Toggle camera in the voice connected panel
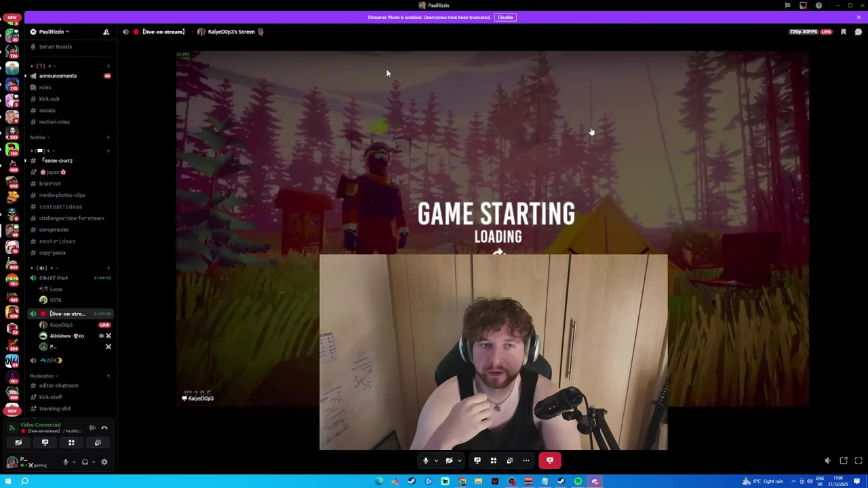Screen dimensions: 868x488 pos(18,443)
